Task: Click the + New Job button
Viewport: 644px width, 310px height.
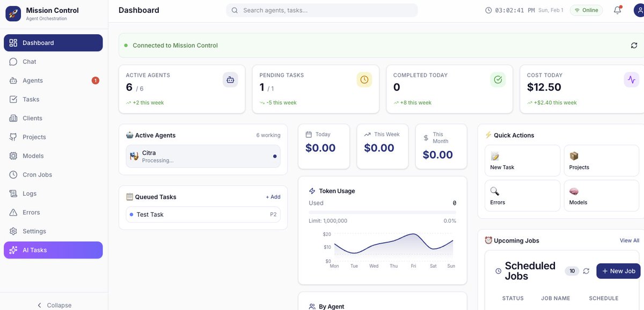Action: point(618,271)
